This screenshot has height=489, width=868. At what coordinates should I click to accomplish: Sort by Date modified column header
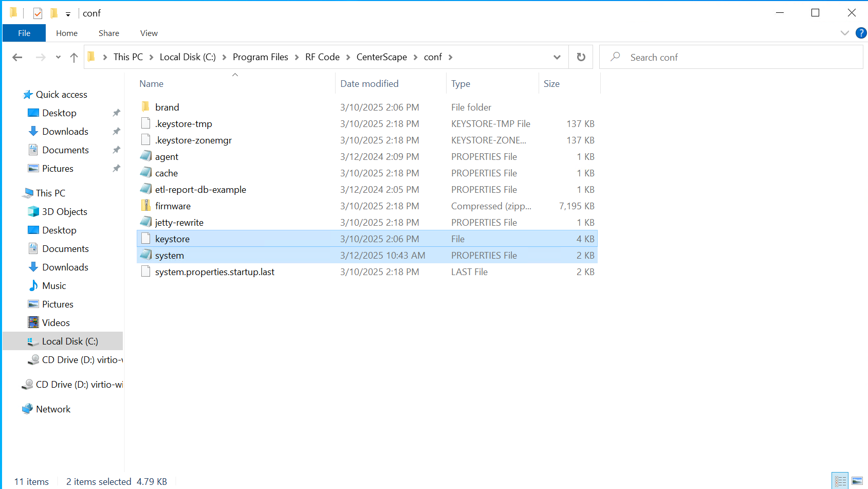369,84
